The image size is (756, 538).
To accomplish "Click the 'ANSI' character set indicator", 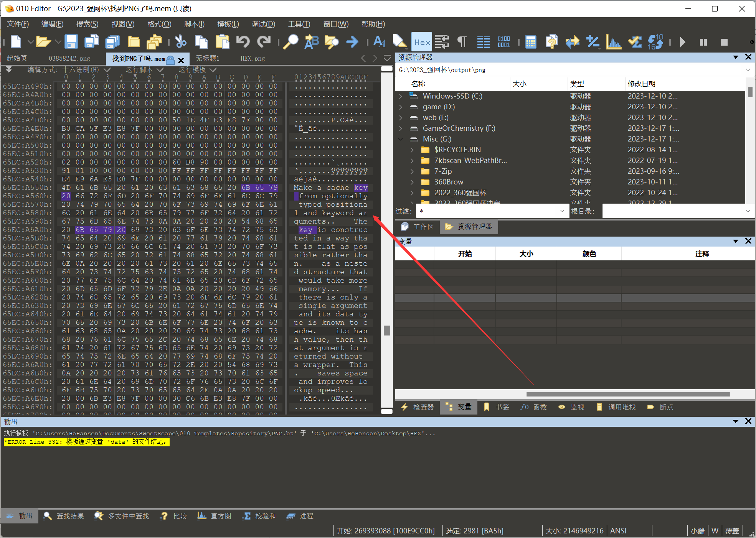I will coord(618,531).
